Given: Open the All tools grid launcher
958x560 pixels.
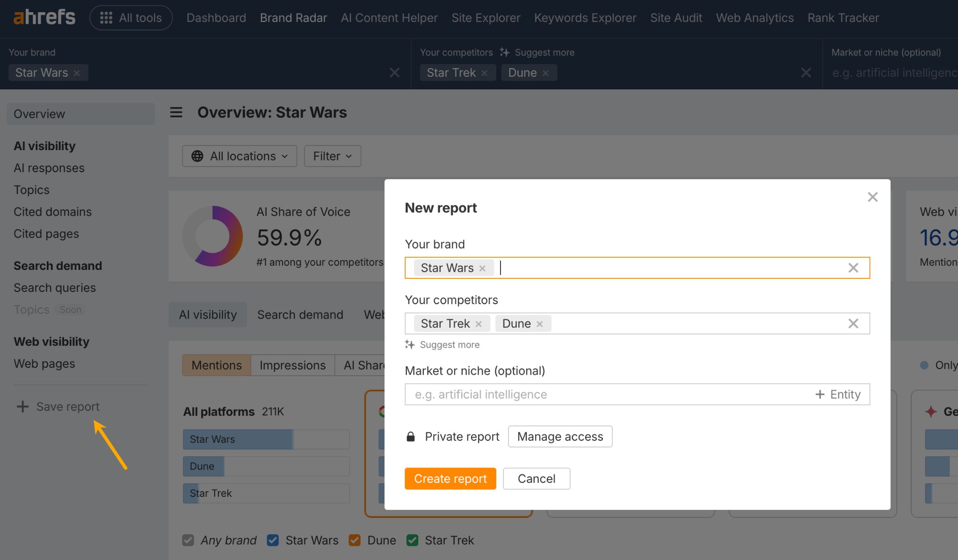Looking at the screenshot, I should tap(131, 17).
